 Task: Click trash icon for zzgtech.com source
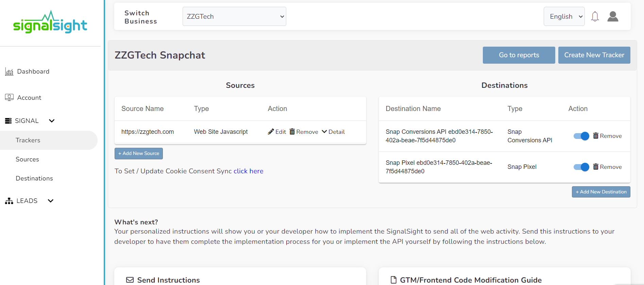pyautogui.click(x=292, y=132)
